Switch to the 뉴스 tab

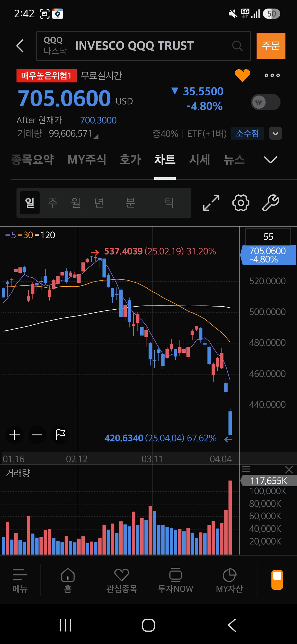tap(234, 160)
